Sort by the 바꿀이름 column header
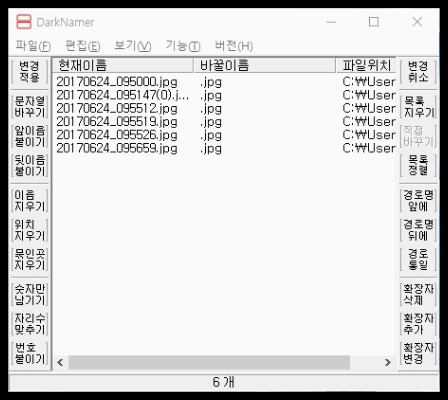448x400 pixels. pyautogui.click(x=265, y=65)
